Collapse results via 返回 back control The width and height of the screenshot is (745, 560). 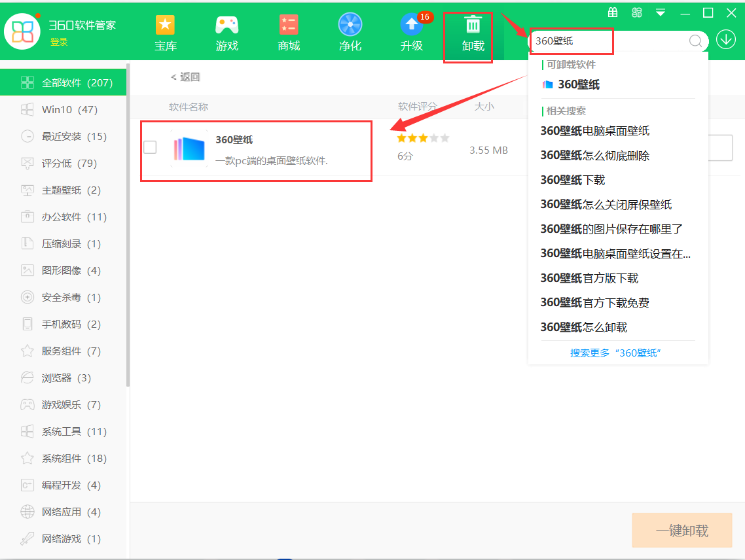click(x=186, y=77)
